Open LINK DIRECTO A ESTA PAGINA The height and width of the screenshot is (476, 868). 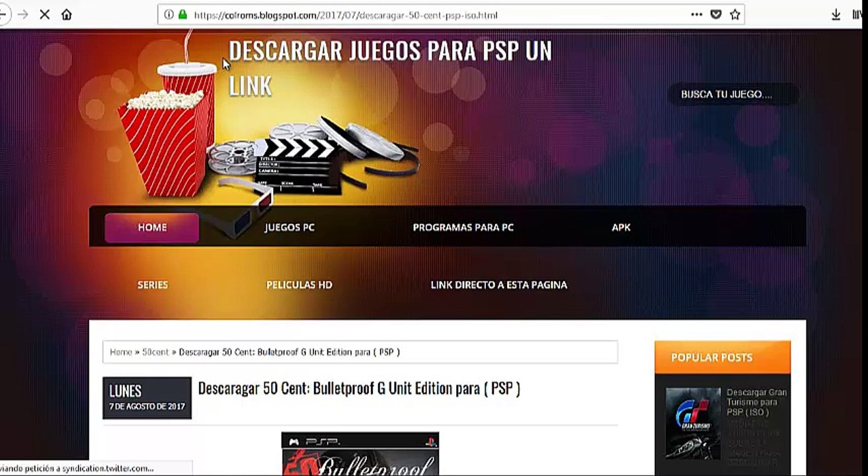(x=499, y=285)
